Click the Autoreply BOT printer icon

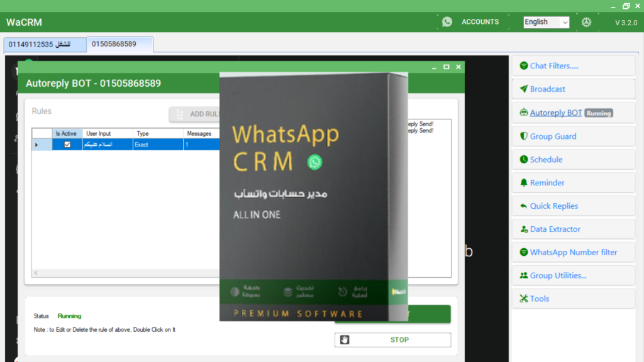[x=523, y=112]
